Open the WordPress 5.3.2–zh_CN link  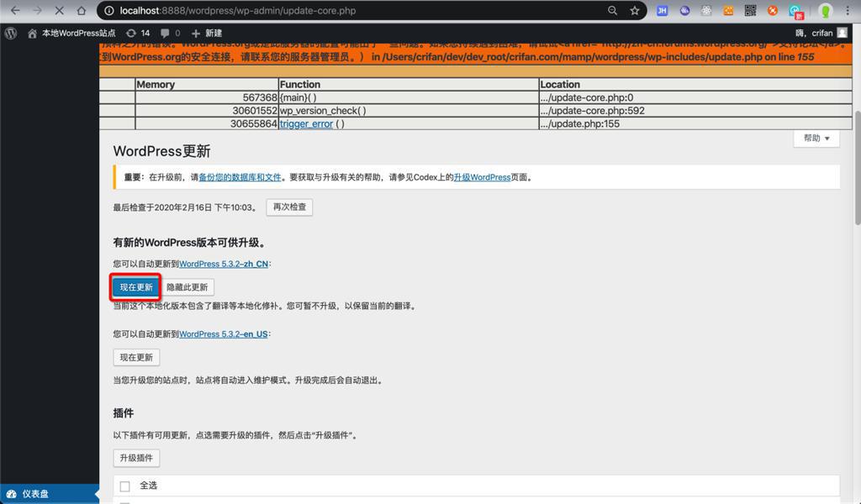point(224,264)
